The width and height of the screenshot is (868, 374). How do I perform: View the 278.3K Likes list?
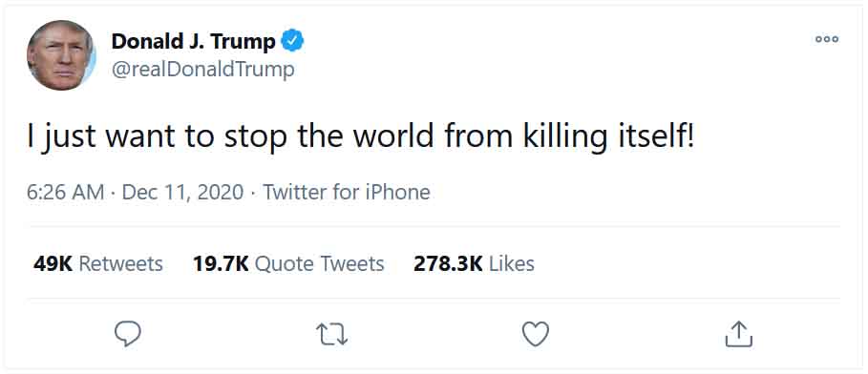474,264
